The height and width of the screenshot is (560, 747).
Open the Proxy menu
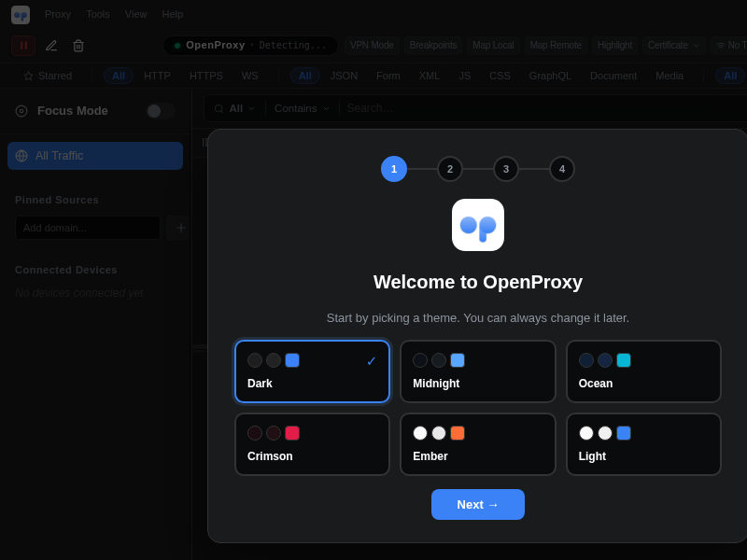[58, 14]
